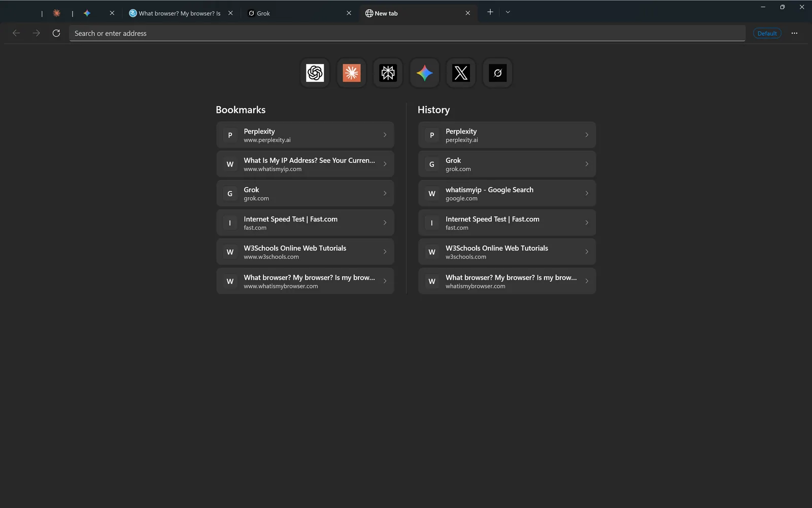Click the P icon beside Perplexity bookmark
The height and width of the screenshot is (508, 812).
coord(230,135)
